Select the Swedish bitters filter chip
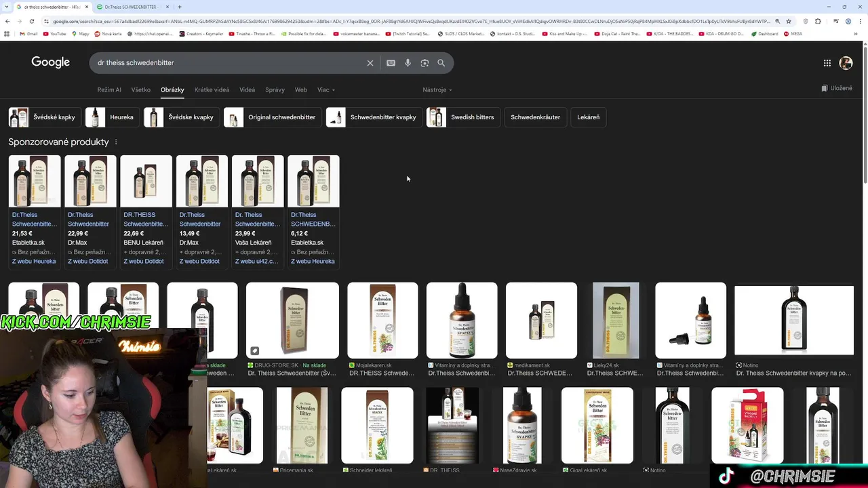868x488 pixels. click(x=464, y=117)
